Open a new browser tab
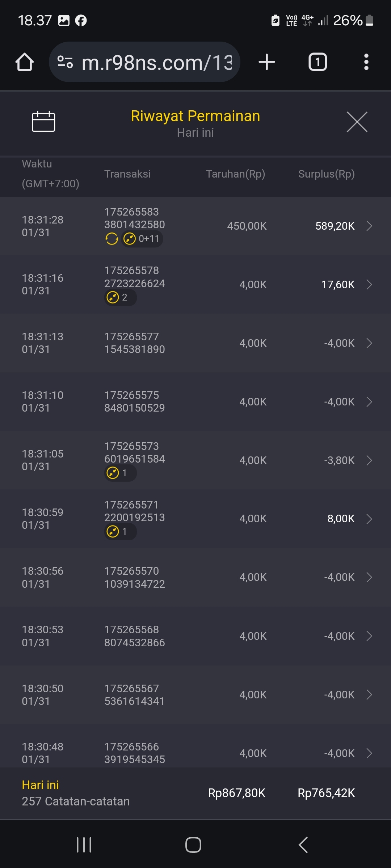 pyautogui.click(x=267, y=62)
